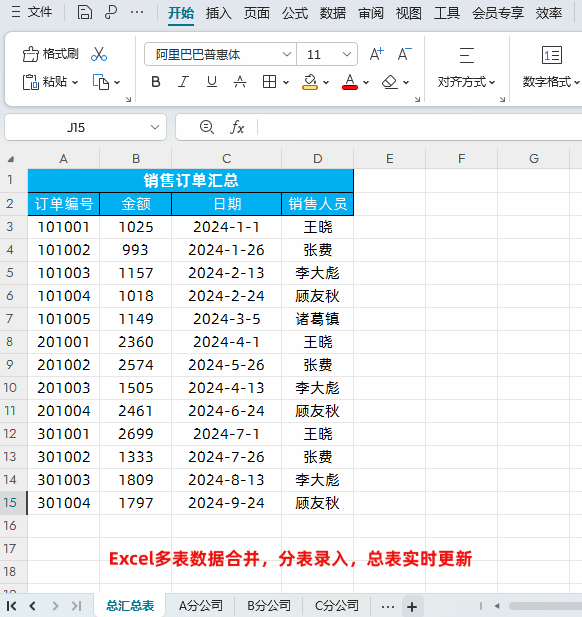Viewport: 582px width, 617px height.
Task: Apply the yellow fill color
Action: (310, 82)
